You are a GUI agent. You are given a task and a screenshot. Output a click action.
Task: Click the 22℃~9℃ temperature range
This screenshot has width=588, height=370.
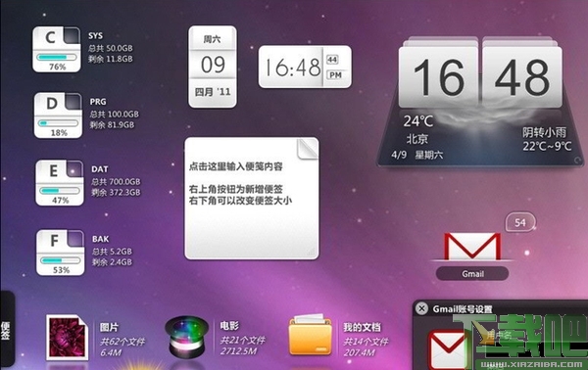547,146
